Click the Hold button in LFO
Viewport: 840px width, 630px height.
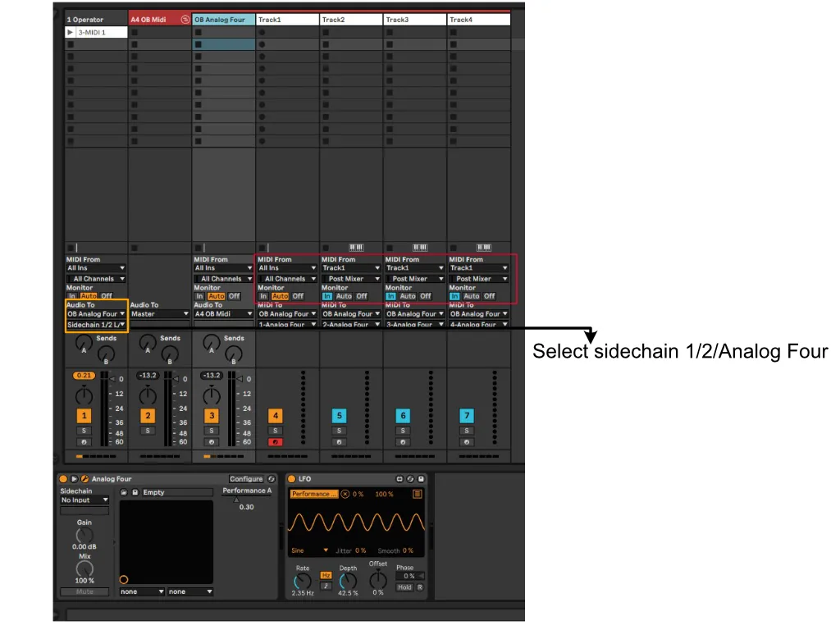click(404, 587)
